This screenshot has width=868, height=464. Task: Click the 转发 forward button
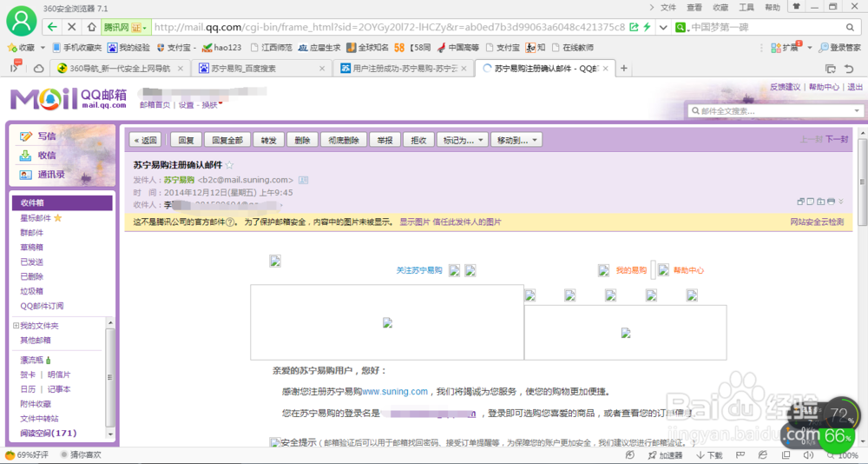tap(268, 141)
